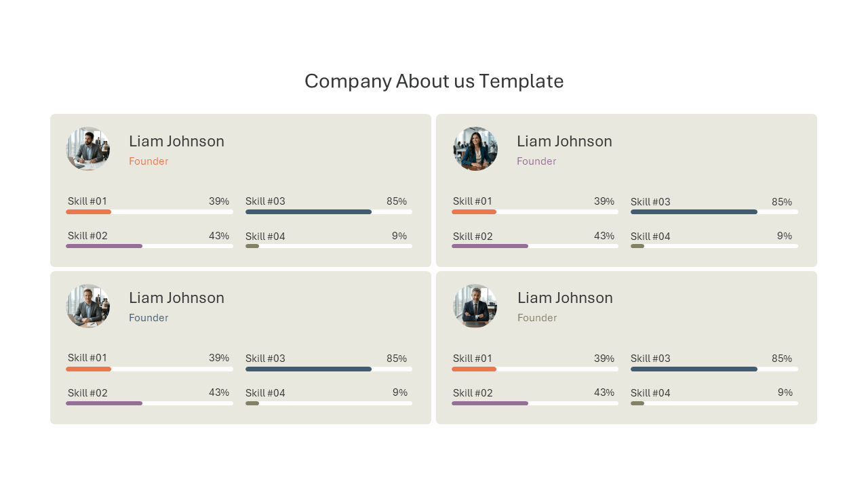
Task: Select "Skill #01" label in orange-Founder card
Action: (87, 201)
